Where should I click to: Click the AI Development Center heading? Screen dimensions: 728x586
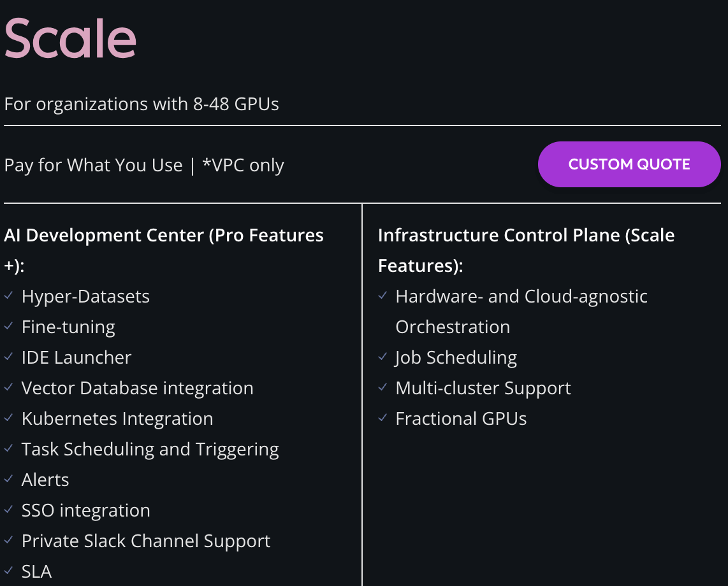pyautogui.click(x=163, y=236)
